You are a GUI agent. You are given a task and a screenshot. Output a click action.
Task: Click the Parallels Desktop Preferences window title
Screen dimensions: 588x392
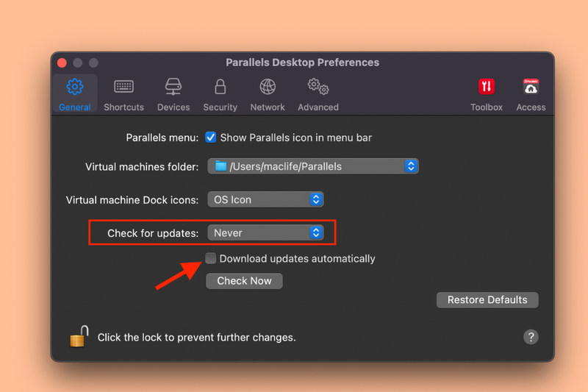click(x=302, y=63)
